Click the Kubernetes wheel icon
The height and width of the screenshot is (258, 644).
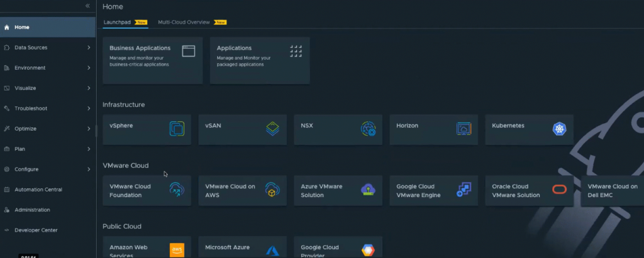coord(559,129)
